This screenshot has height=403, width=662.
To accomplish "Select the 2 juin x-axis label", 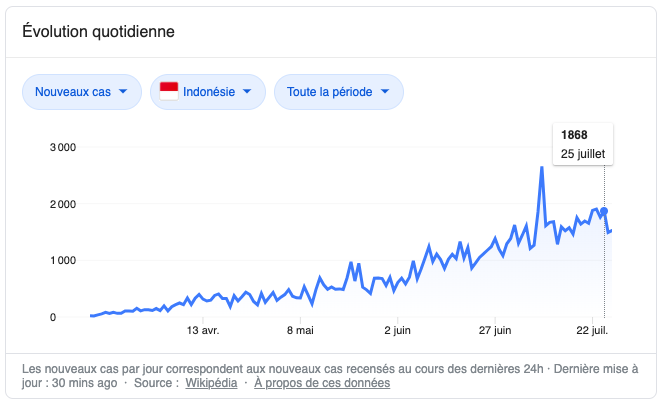I will [397, 329].
